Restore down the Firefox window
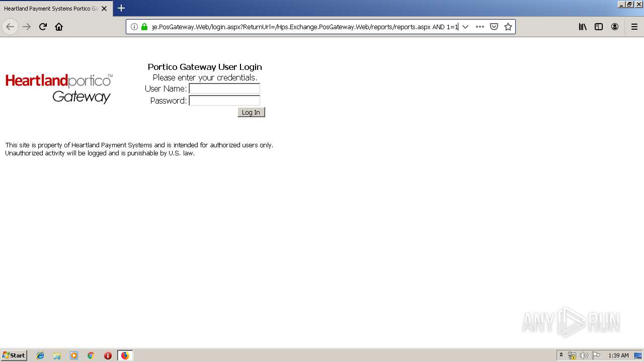 point(629,4)
